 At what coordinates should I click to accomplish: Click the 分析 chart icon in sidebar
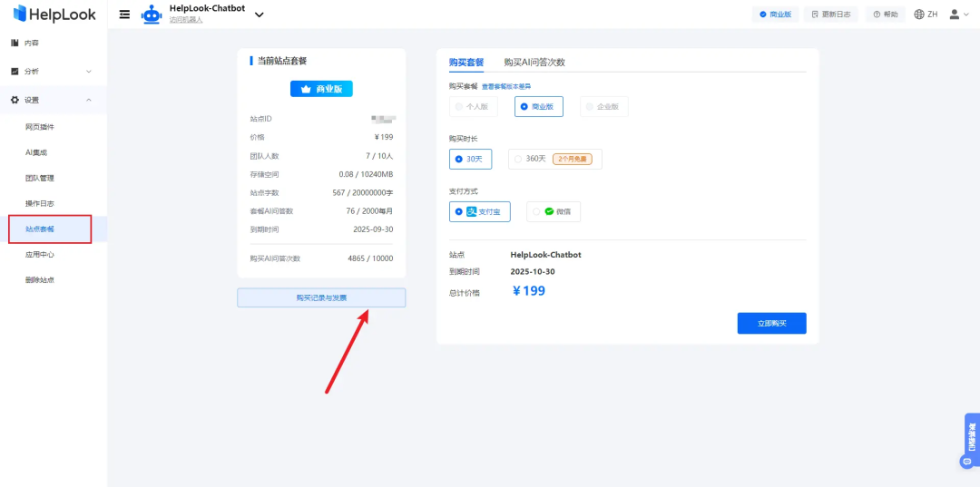point(15,71)
